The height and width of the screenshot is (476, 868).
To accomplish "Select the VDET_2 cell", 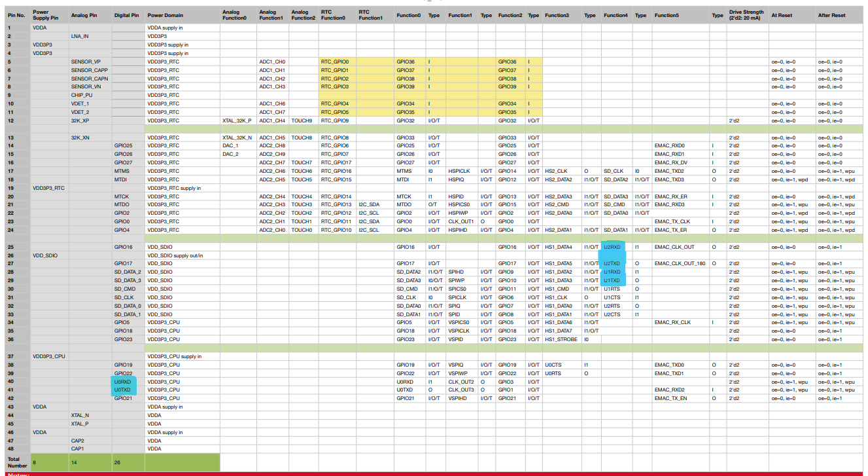I will tap(90, 112).
